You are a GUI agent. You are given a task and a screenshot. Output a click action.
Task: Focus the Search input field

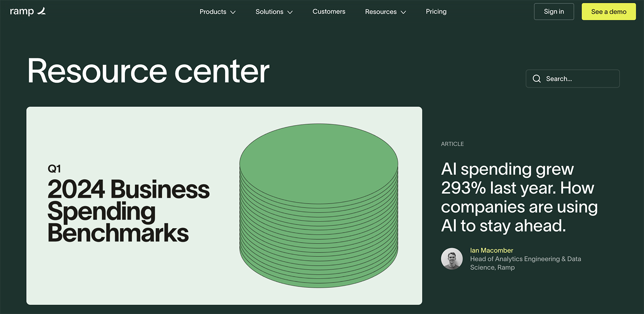click(573, 79)
